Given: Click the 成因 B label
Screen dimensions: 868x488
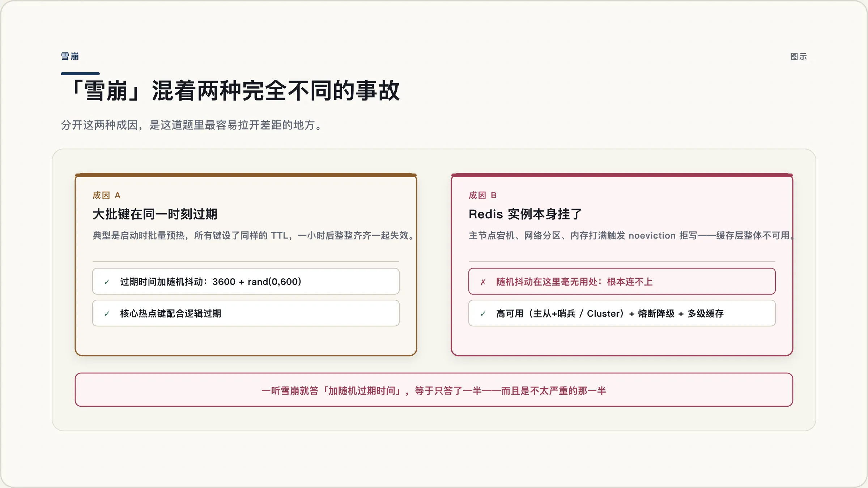Looking at the screenshot, I should click(x=483, y=195).
